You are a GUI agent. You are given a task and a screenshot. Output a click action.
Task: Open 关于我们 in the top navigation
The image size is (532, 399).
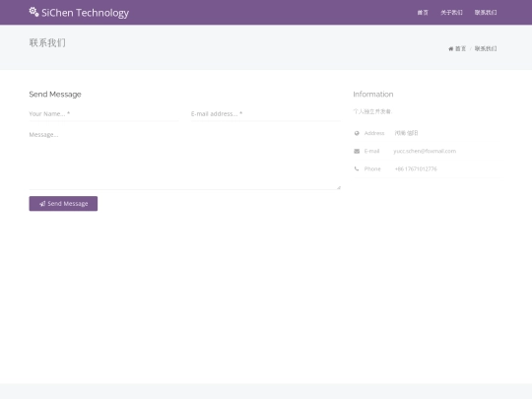tap(451, 13)
